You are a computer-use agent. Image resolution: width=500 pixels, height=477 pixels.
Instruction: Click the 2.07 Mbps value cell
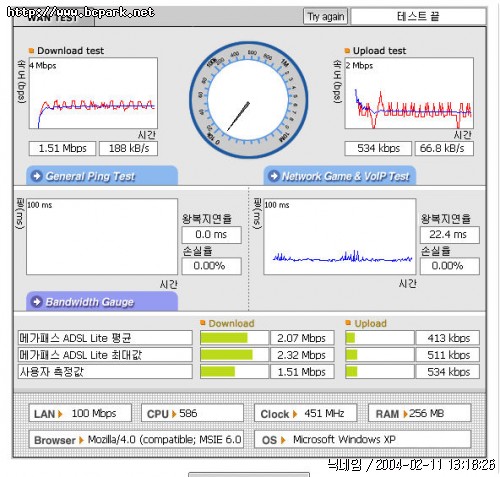tap(302, 338)
